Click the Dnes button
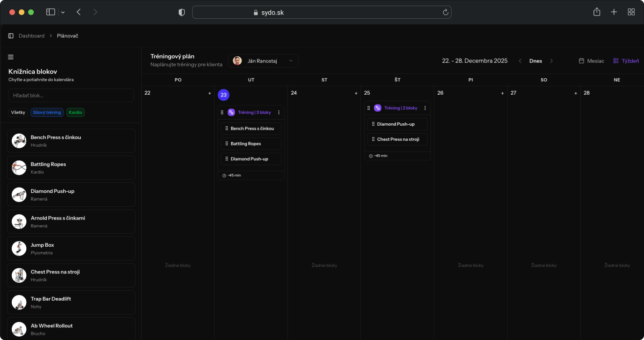644x340 pixels. pyautogui.click(x=536, y=61)
